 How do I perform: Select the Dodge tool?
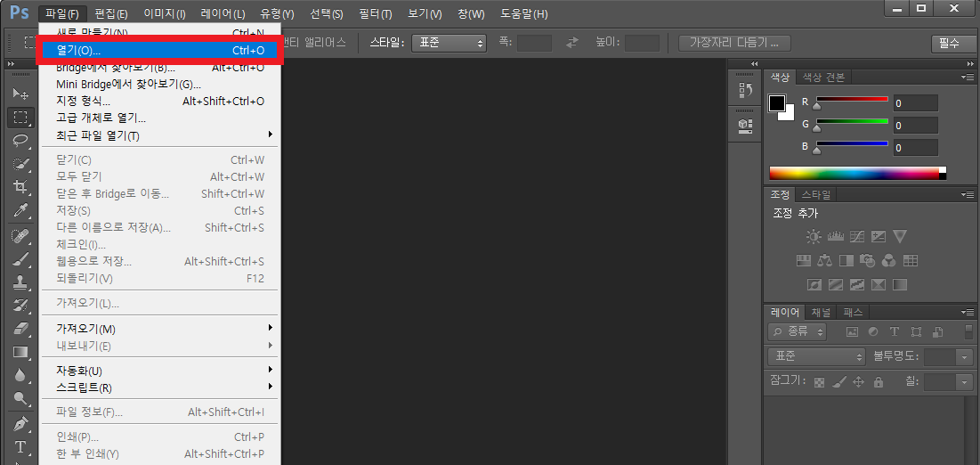coord(20,398)
